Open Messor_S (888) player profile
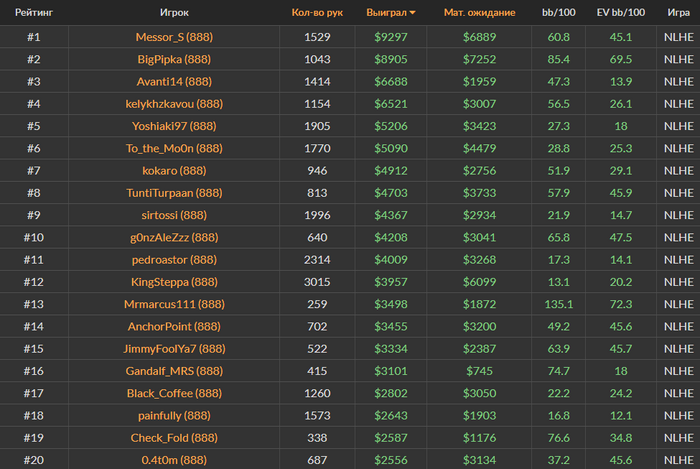Image resolution: width=700 pixels, height=469 pixels. [174, 37]
